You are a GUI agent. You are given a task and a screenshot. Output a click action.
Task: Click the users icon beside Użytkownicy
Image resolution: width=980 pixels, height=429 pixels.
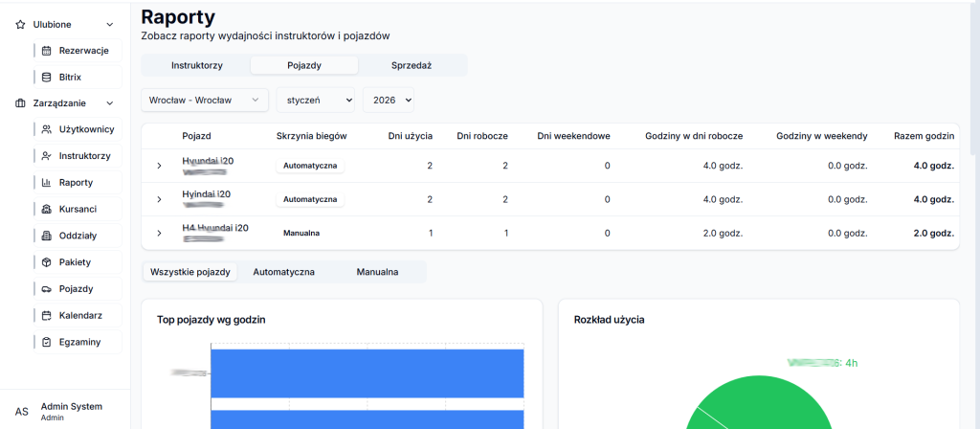(47, 129)
